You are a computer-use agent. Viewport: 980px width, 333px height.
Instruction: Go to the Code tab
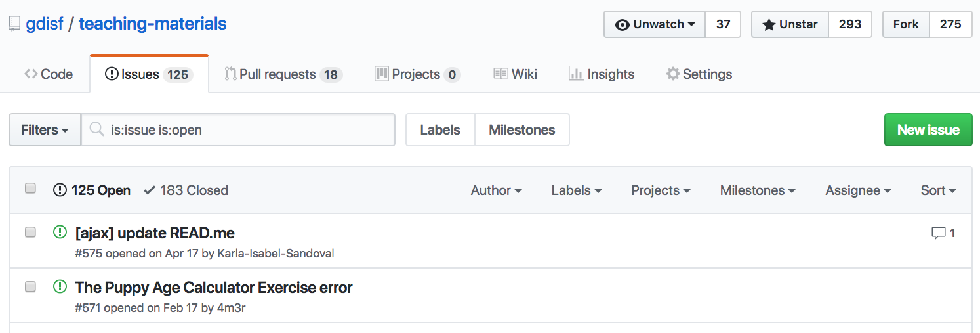click(x=49, y=74)
